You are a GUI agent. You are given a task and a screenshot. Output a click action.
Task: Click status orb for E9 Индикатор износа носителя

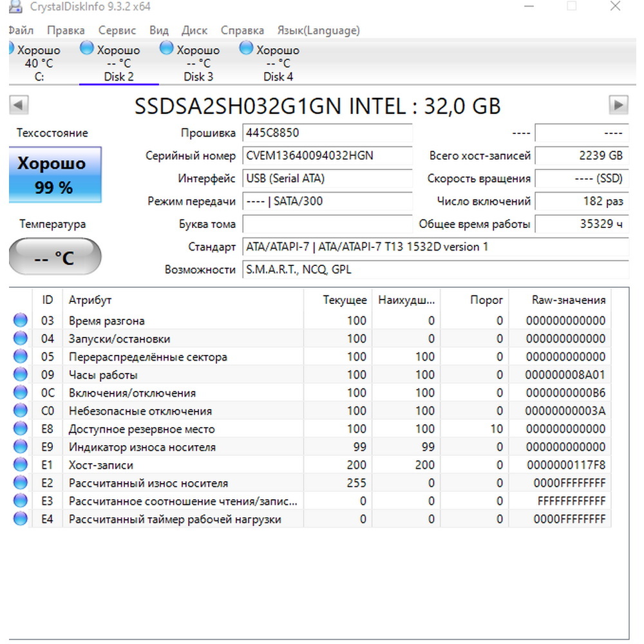[x=21, y=446]
